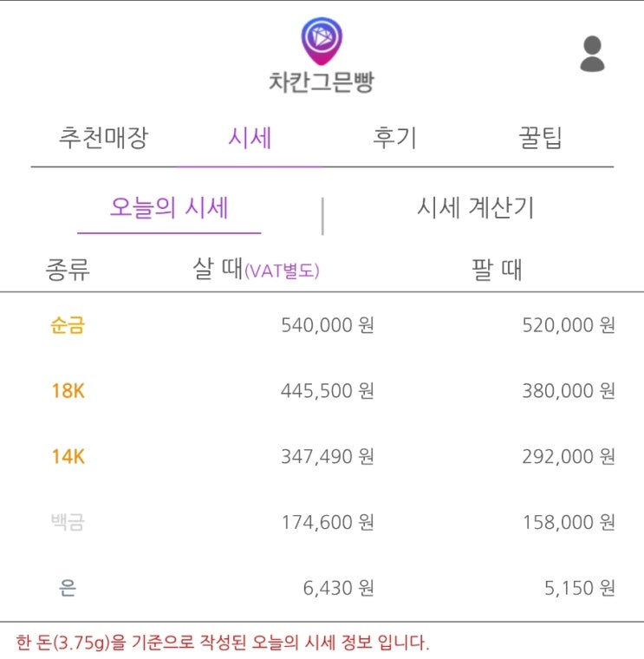Click the red 한 돈(3.75g) notice text
The width and height of the screenshot is (644, 659).
[222, 643]
